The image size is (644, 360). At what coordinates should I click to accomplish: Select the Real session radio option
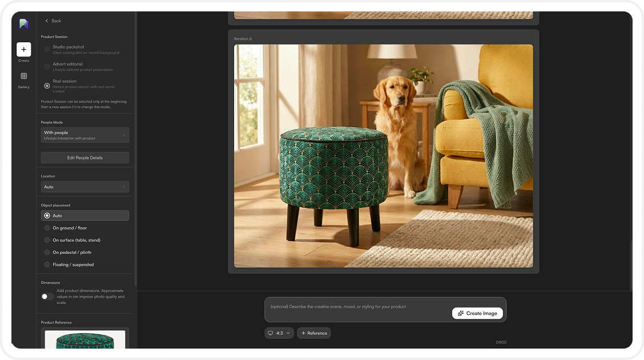(47, 86)
